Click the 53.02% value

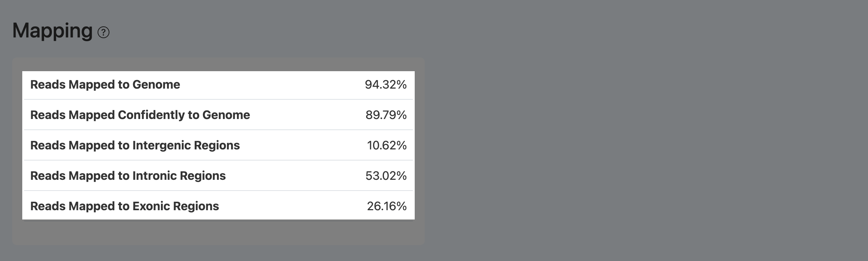[x=386, y=176]
